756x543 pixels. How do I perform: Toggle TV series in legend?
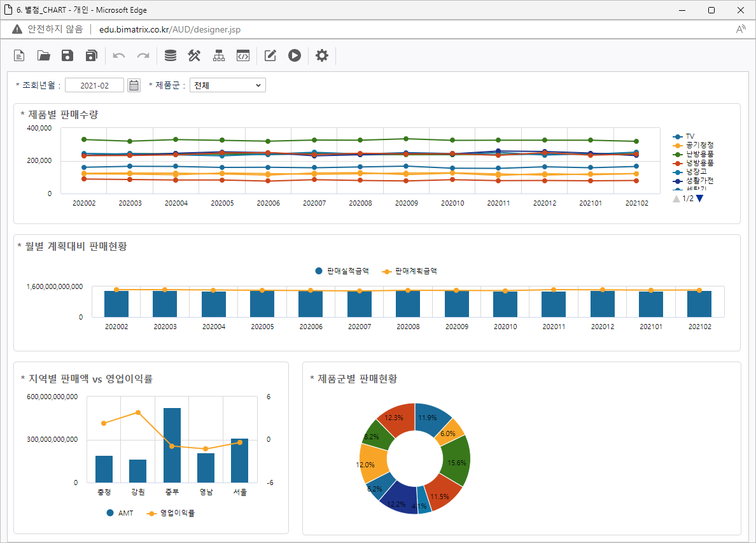(690, 136)
